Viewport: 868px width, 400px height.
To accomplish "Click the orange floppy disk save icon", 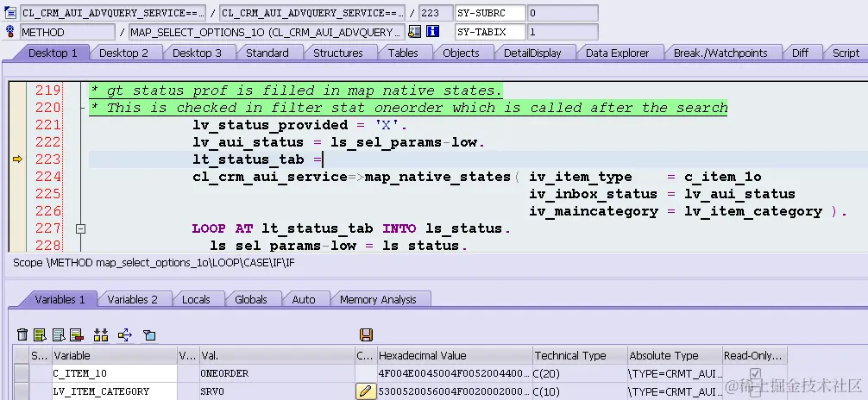I will pos(366,334).
